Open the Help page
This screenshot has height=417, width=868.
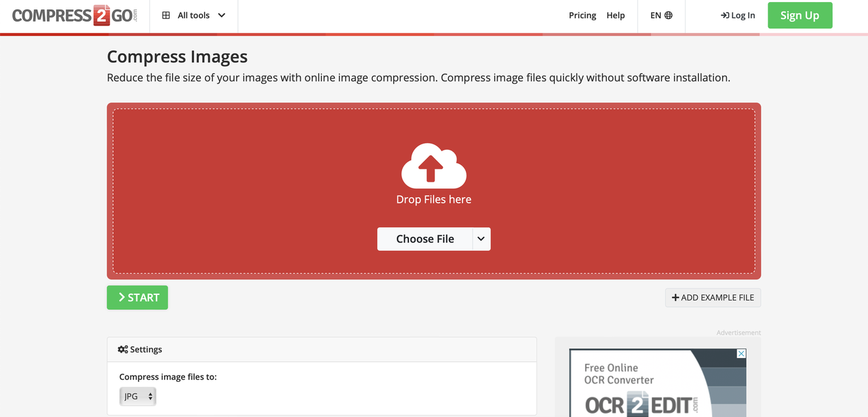[616, 15]
